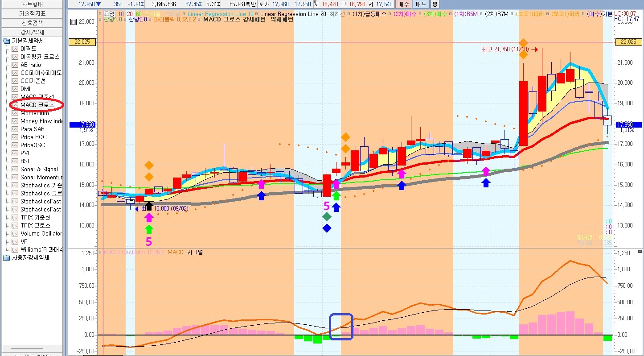Click the (1차)급등매수 legend label
The height and width of the screenshot is (356, 644).
[x=369, y=14]
